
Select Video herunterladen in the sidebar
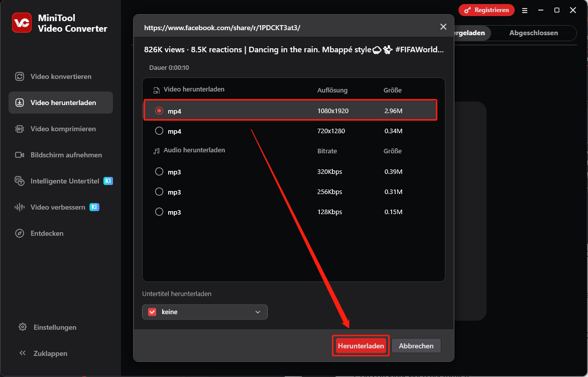tap(61, 103)
